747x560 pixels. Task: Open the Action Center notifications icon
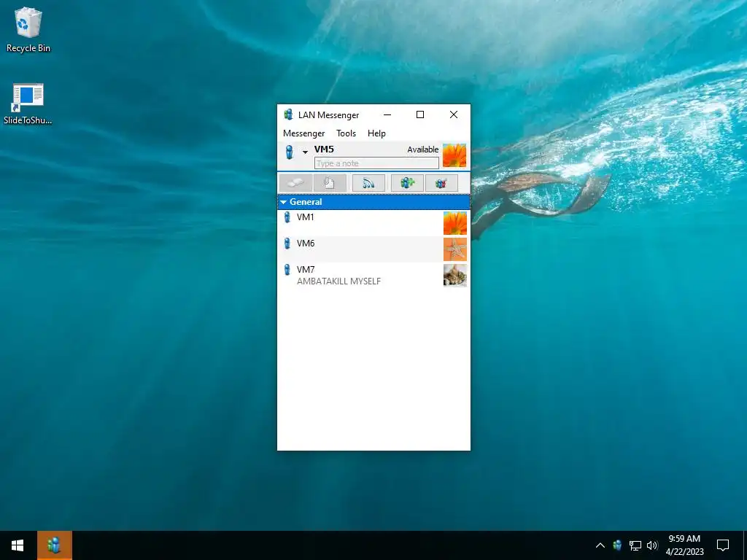723,545
